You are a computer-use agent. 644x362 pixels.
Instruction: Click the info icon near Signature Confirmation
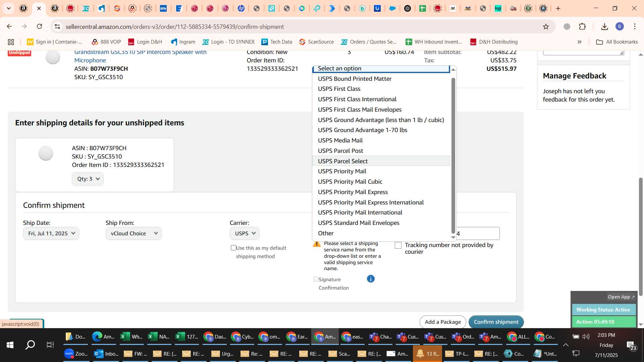click(371, 279)
